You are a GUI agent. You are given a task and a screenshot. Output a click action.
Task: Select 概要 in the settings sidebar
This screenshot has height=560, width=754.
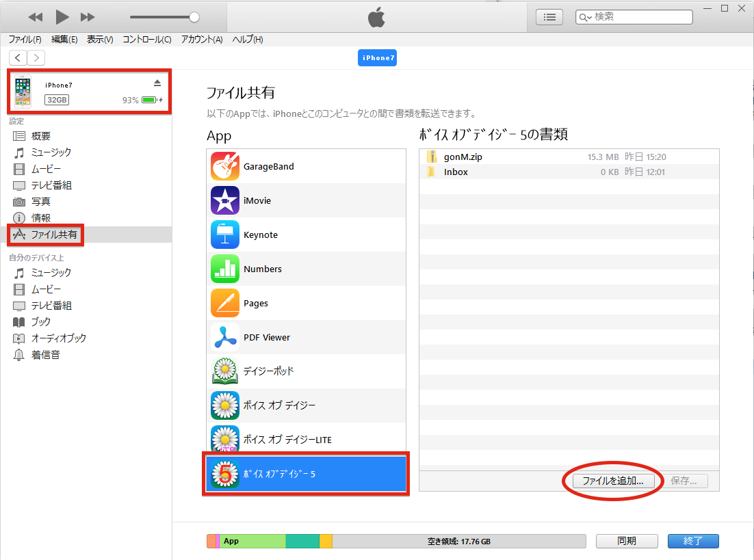pos(41,136)
